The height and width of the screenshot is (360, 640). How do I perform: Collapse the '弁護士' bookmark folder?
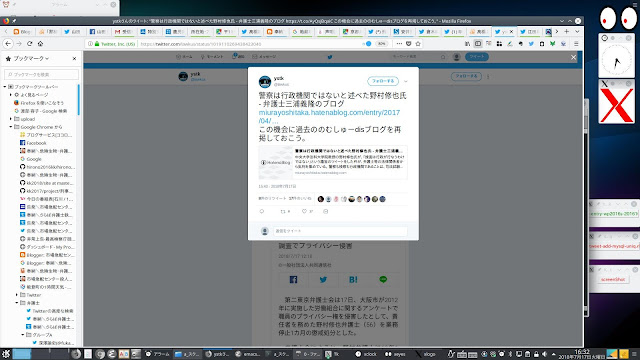click(17, 303)
